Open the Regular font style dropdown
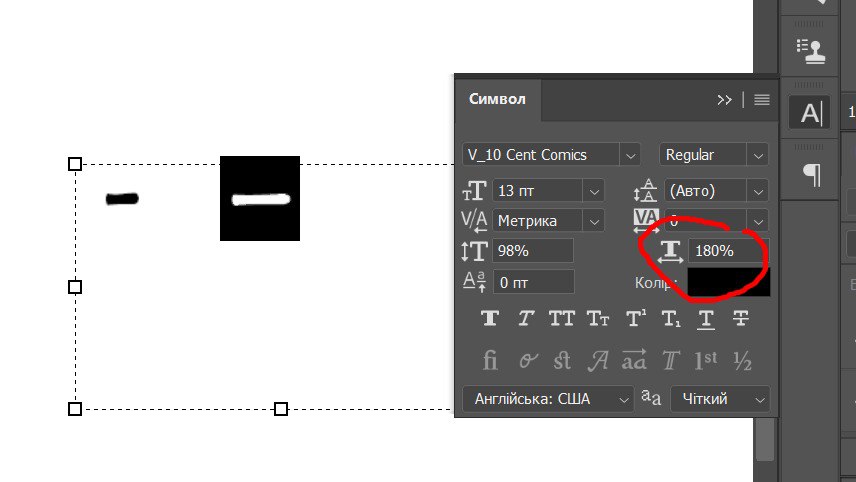The image size is (856, 482). [757, 155]
